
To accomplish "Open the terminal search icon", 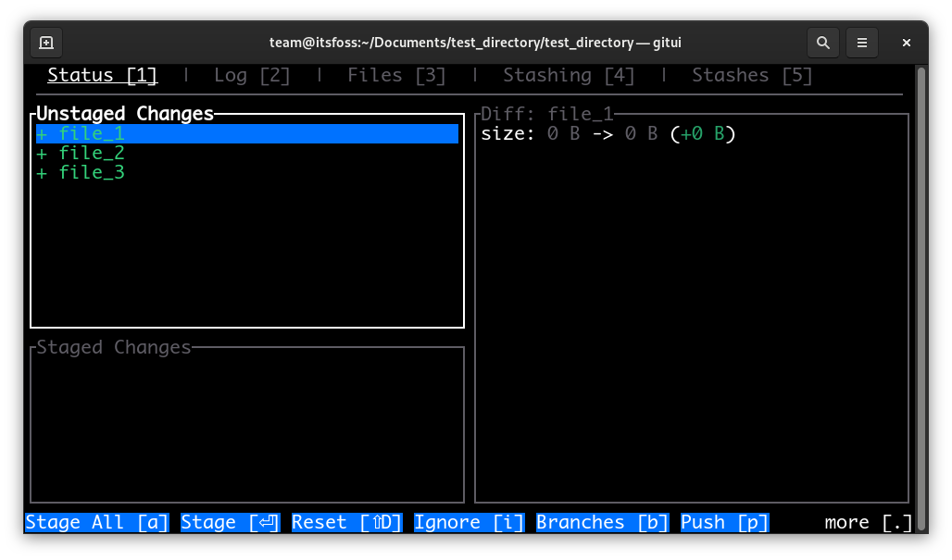I will click(x=822, y=42).
